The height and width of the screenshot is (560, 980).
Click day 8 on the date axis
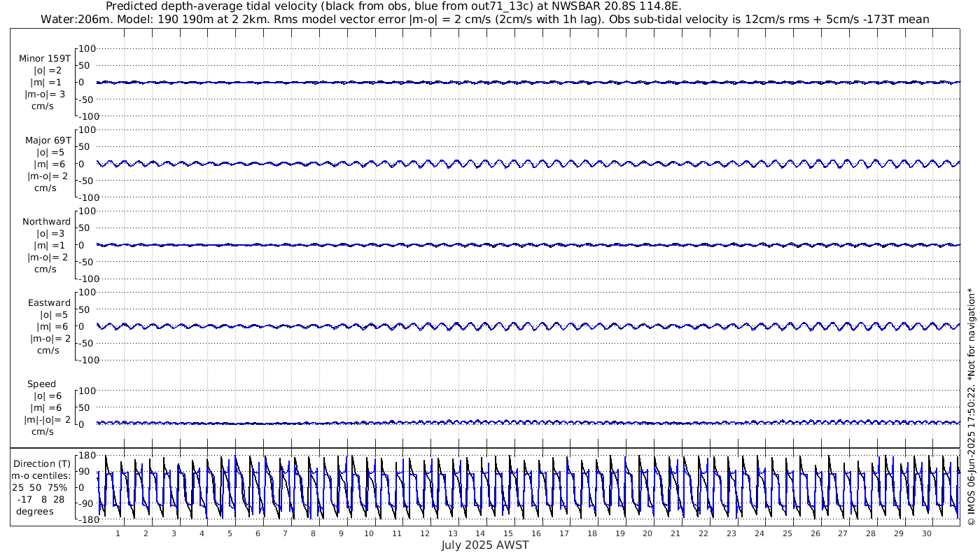(x=313, y=533)
